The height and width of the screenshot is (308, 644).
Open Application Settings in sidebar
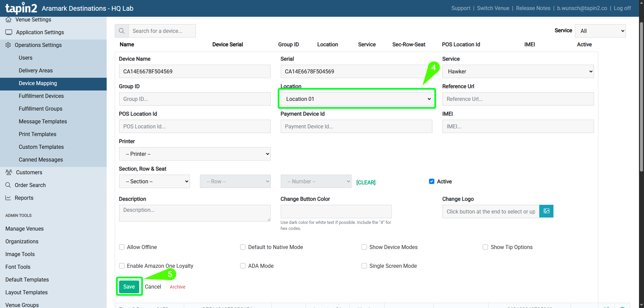pyautogui.click(x=40, y=32)
